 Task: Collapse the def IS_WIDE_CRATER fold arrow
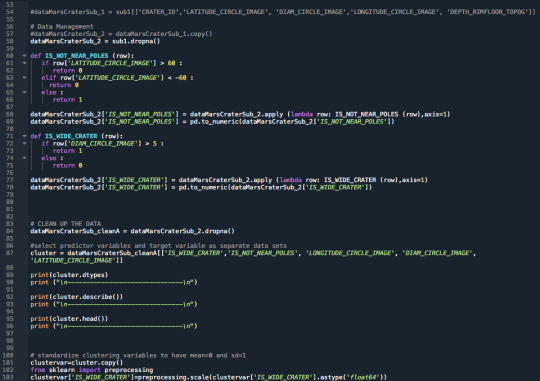tap(24, 136)
